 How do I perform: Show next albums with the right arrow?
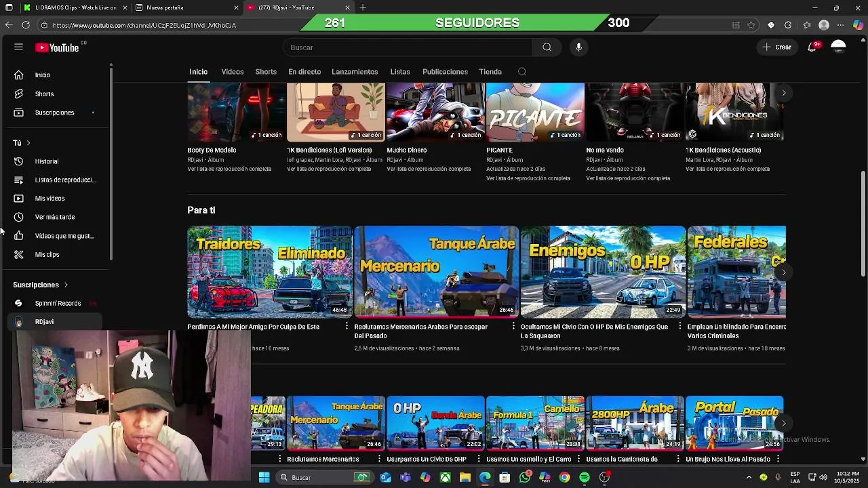coord(783,93)
